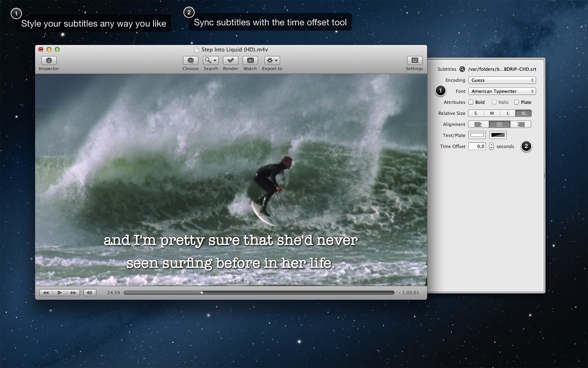Enable the Bold attribute checkbox
This screenshot has width=588, height=368.
[471, 102]
